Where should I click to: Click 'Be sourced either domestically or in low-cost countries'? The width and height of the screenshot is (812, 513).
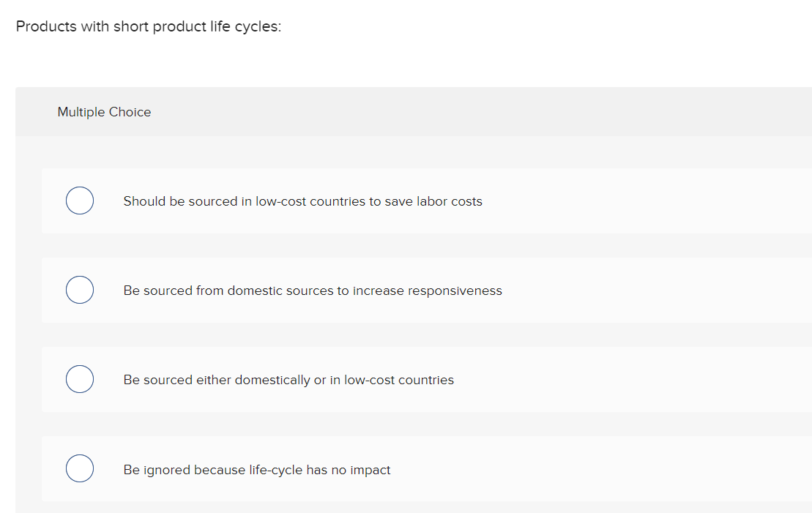[289, 380]
